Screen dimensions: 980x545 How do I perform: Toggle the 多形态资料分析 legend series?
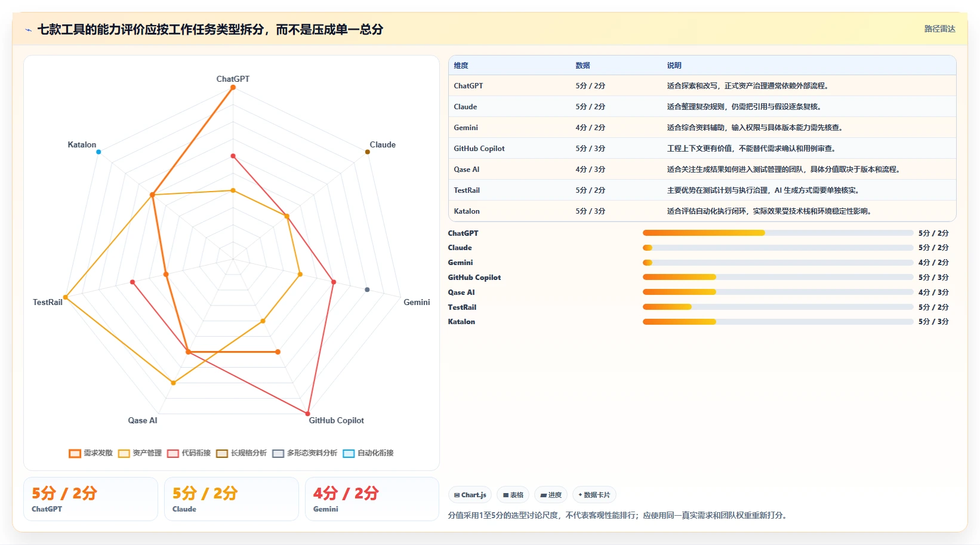point(305,453)
